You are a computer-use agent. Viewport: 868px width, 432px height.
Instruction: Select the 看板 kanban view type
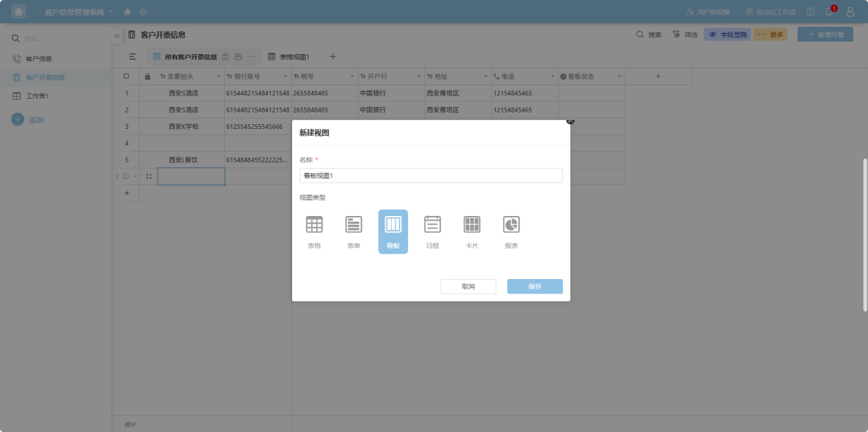(x=393, y=231)
